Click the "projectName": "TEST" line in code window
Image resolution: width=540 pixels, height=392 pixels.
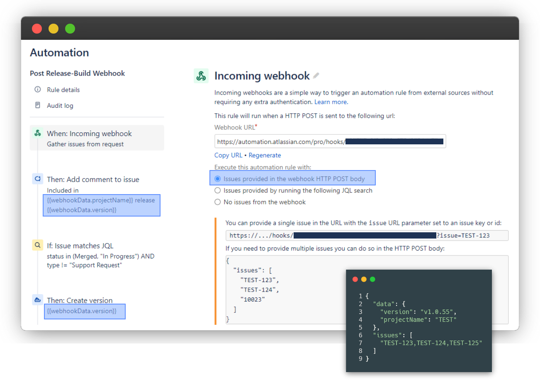click(x=418, y=320)
